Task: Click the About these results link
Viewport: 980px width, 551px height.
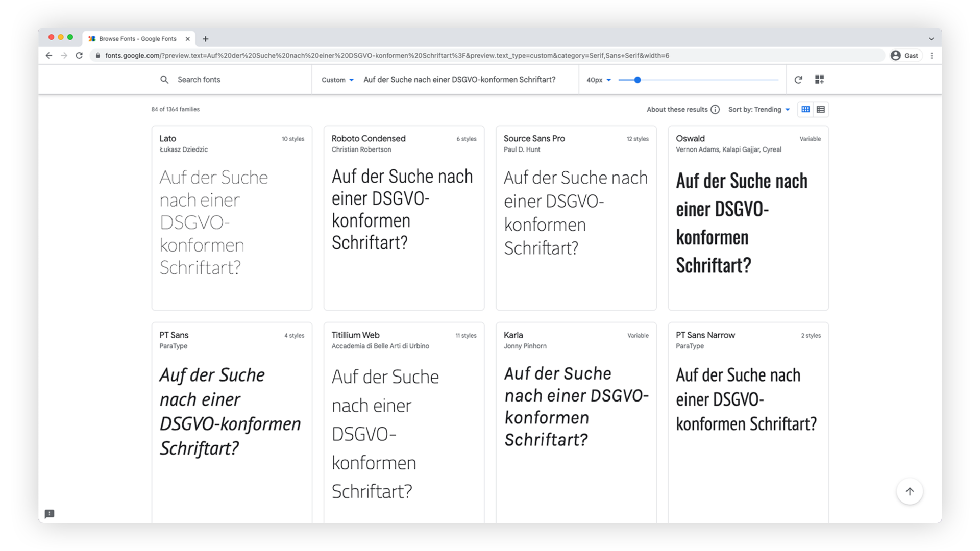Action: (x=677, y=110)
